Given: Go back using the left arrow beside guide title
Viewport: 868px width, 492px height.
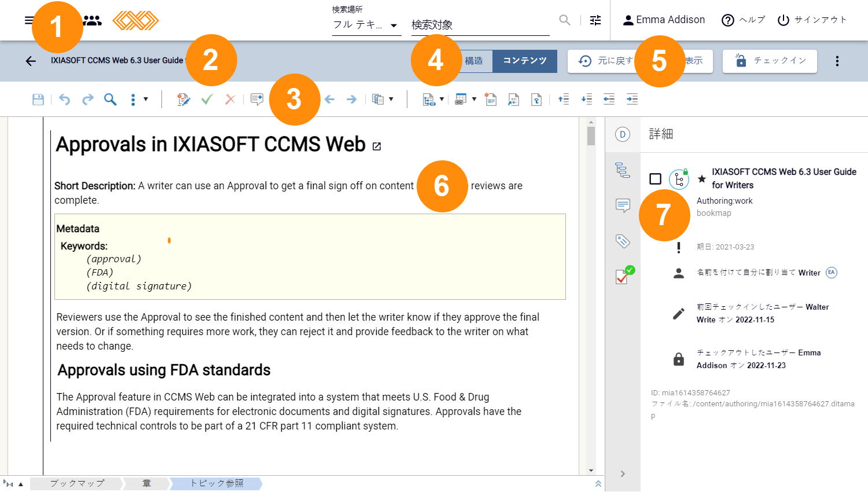Looking at the screenshot, I should tap(31, 61).
